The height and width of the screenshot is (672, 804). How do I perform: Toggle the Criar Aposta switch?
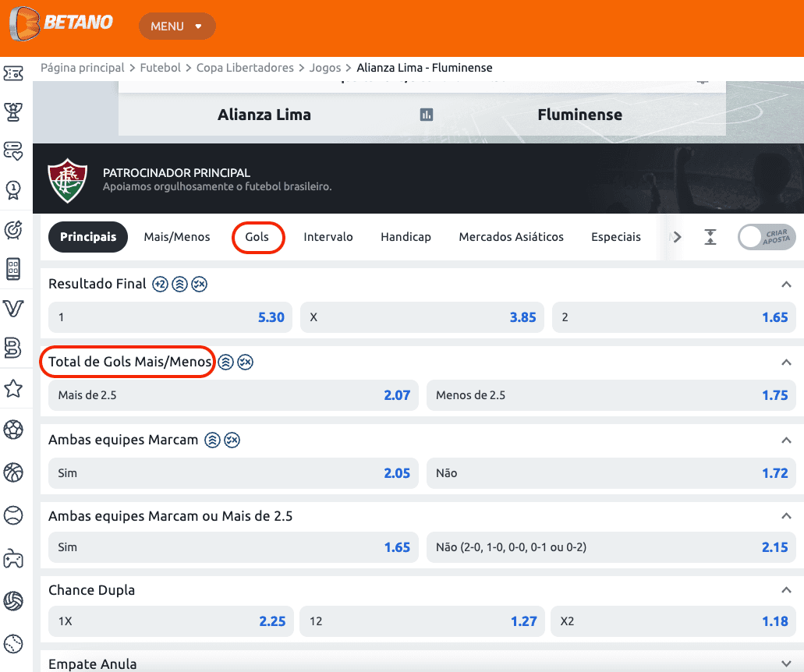pyautogui.click(x=767, y=237)
